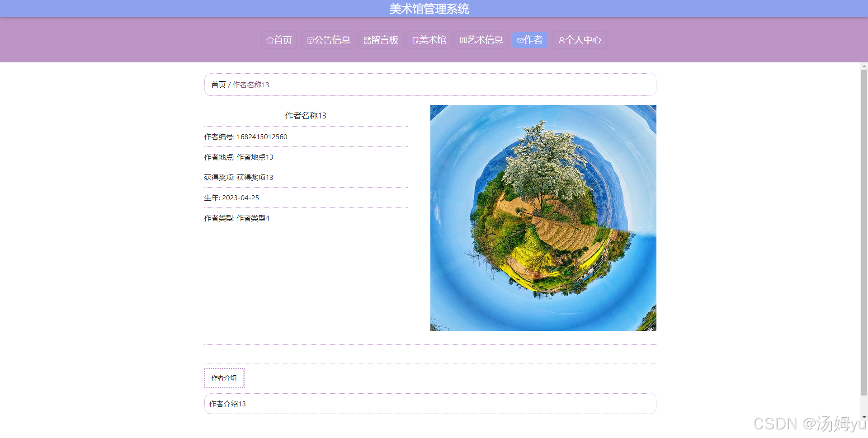Click the vertical scrollbar thumb
868x438 pixels.
(x=864, y=233)
